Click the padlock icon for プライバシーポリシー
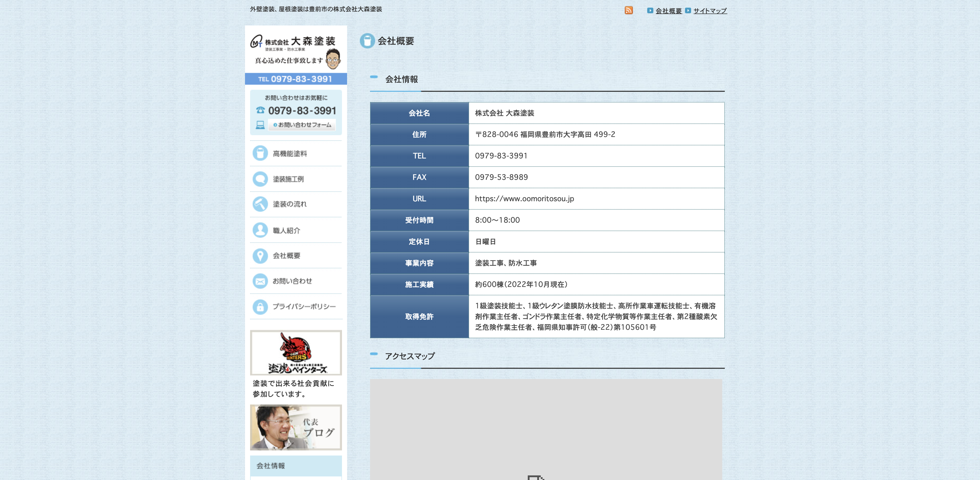Image resolution: width=980 pixels, height=480 pixels. (x=260, y=307)
